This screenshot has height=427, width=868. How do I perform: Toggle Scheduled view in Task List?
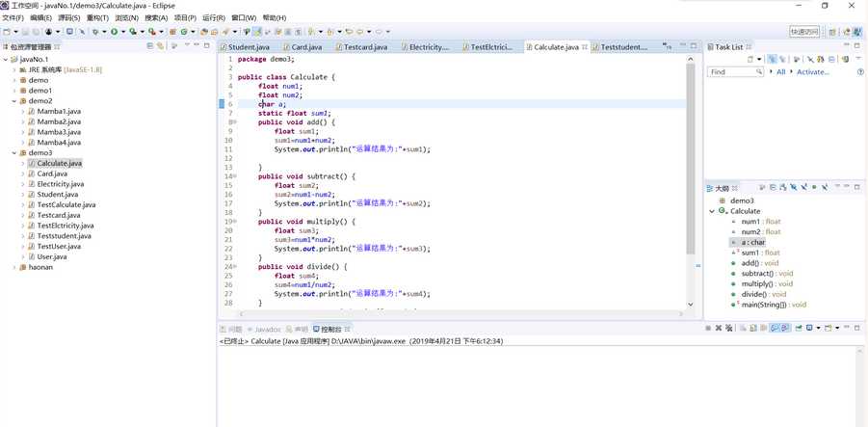pyautogui.click(x=782, y=59)
